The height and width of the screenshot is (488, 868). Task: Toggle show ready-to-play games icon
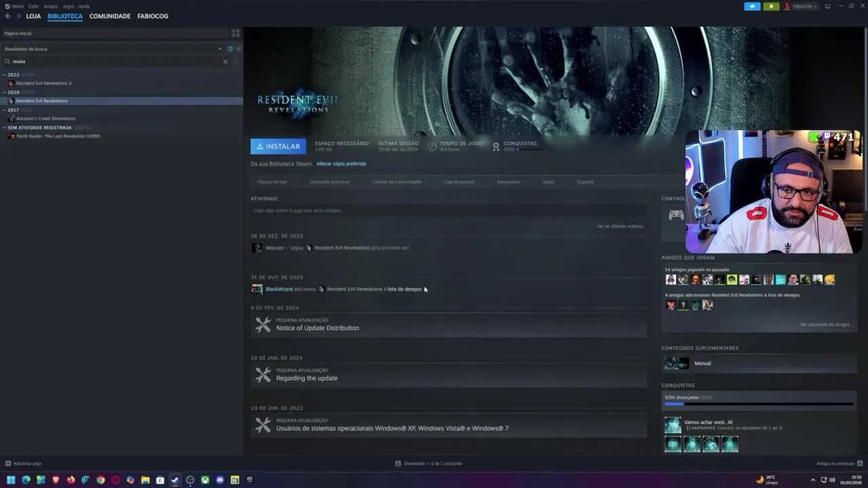click(x=238, y=49)
